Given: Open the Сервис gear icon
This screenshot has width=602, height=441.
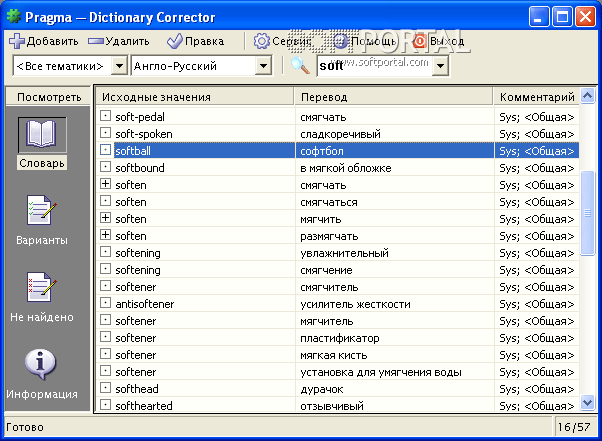Looking at the screenshot, I should [x=261, y=41].
